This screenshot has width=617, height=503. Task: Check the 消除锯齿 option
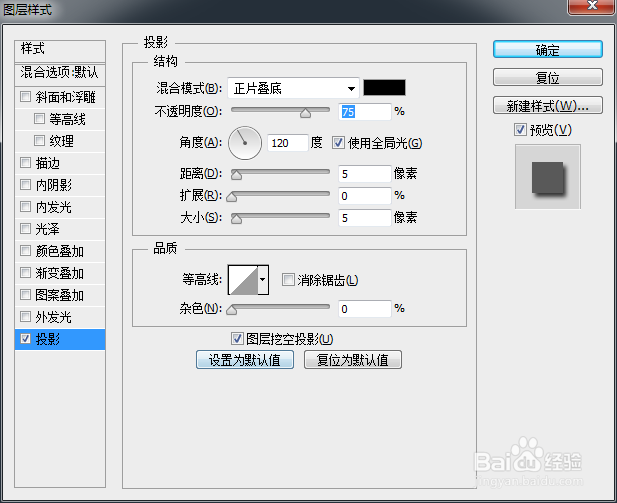click(288, 280)
